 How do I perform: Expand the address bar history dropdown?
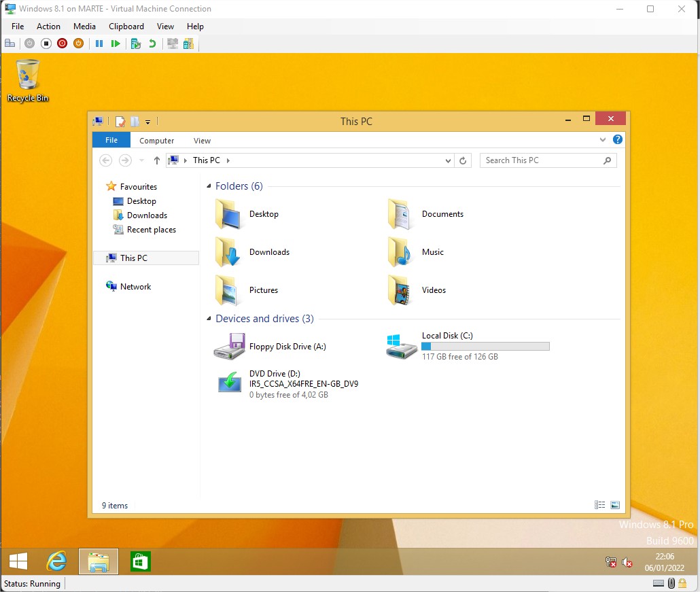click(448, 160)
